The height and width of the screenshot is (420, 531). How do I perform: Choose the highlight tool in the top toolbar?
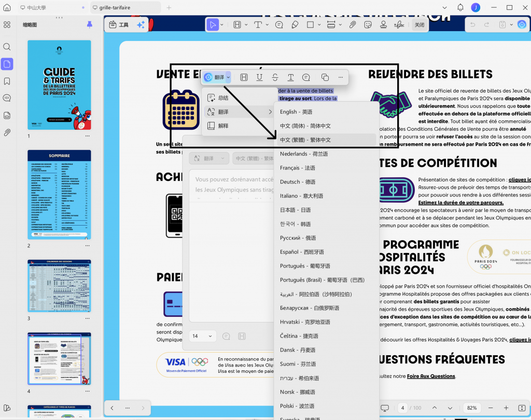tap(237, 25)
